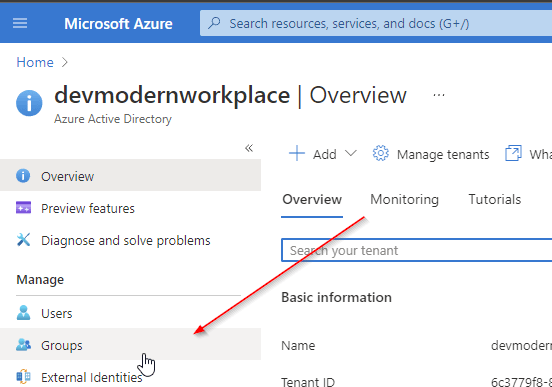Click the wrench tools icon
The image size is (552, 387).
(23, 240)
